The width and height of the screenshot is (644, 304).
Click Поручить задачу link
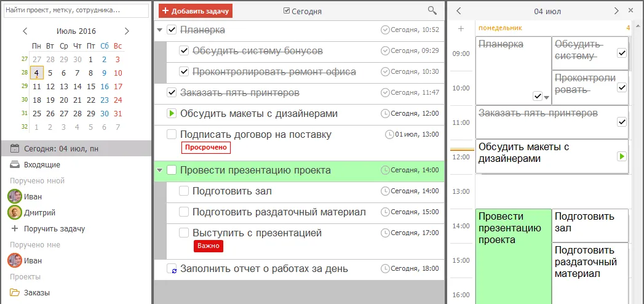pos(54,229)
